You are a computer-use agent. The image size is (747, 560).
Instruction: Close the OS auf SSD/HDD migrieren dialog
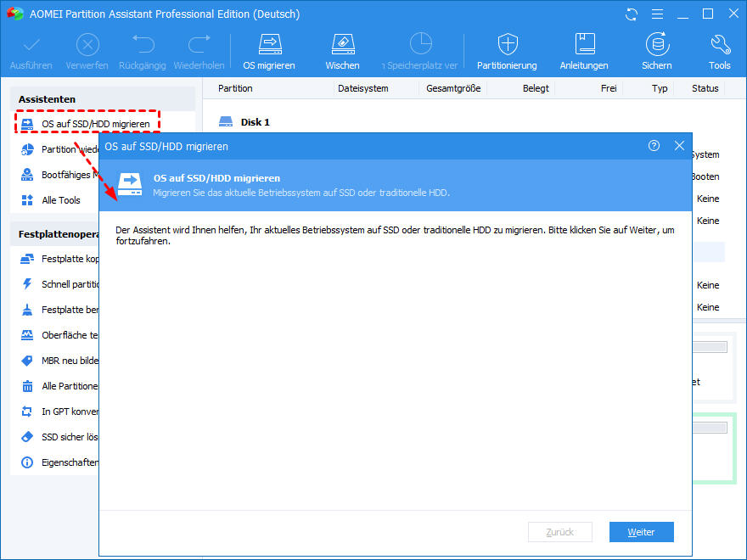click(x=679, y=146)
